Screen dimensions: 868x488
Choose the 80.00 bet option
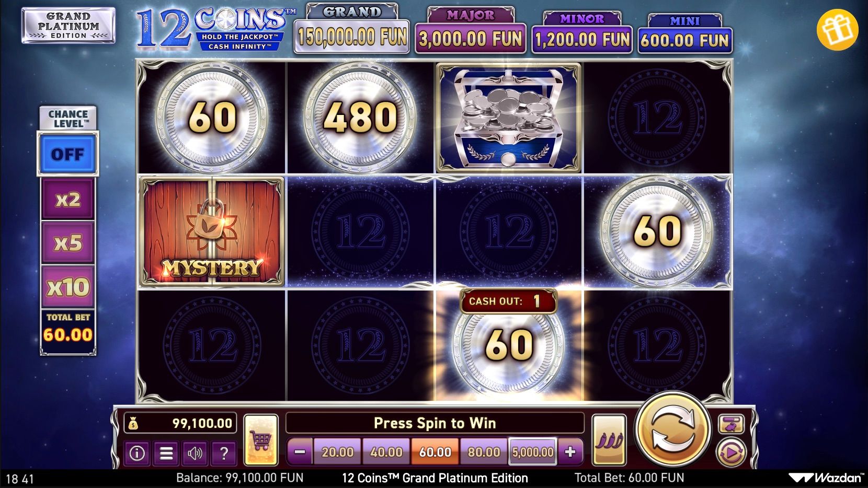484,451
